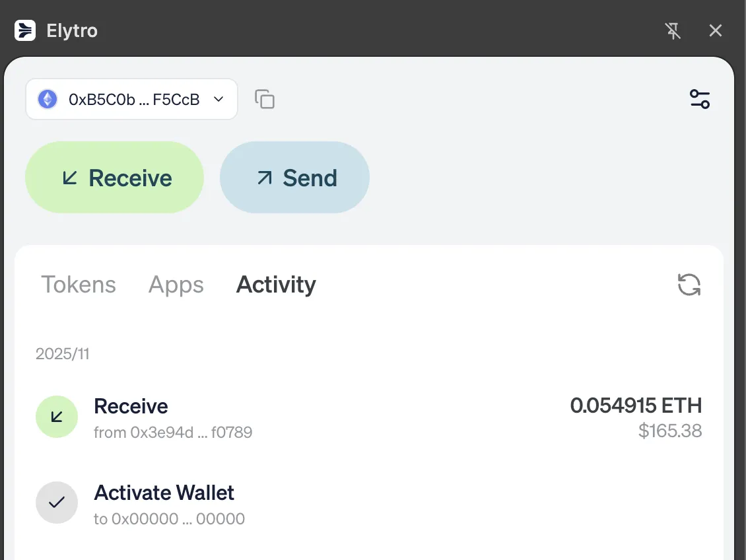The height and width of the screenshot is (560, 746).
Task: Copy the wallet address with the copy icon
Action: coord(265,98)
